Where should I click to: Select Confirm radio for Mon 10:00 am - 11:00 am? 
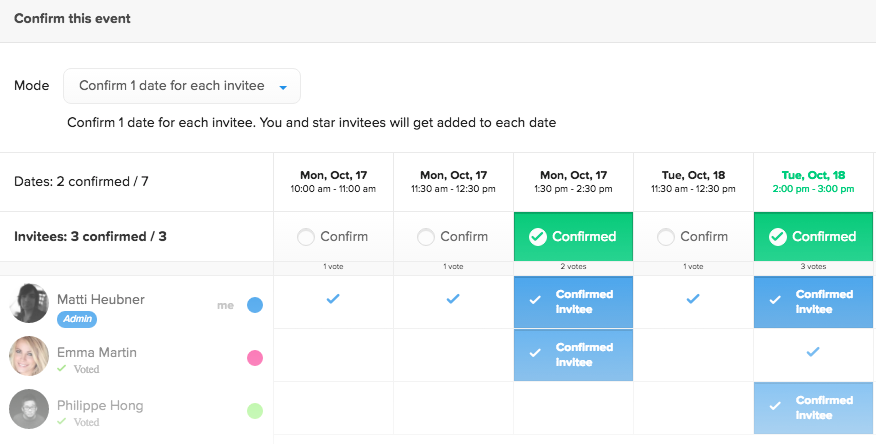[306, 237]
